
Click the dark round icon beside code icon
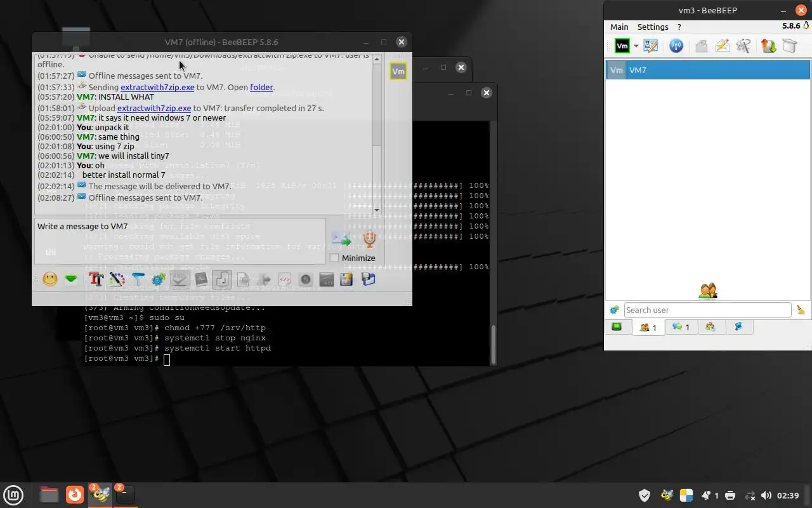306,279
